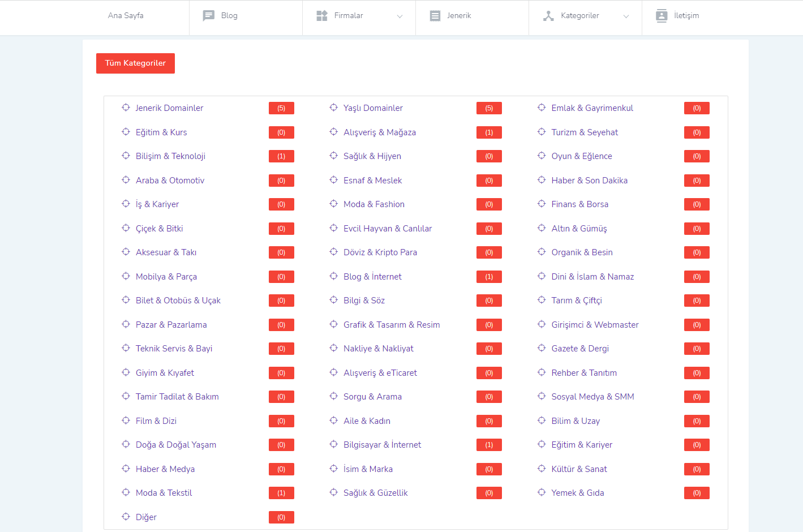Click the count badge for Moda & Tekstil

point(281,493)
